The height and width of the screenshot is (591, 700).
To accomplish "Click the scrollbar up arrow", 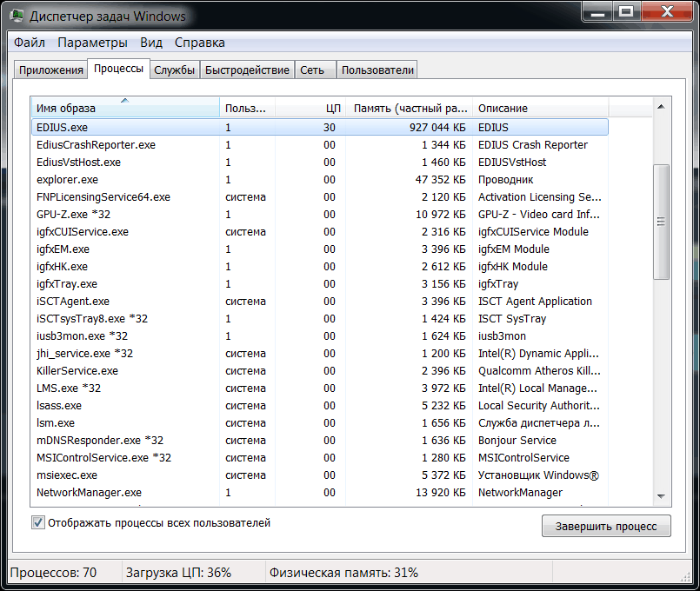I will [661, 107].
